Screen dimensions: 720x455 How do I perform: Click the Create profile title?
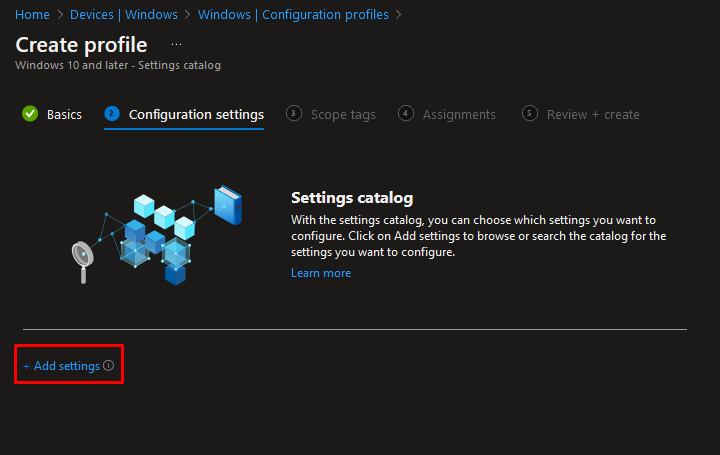[x=81, y=45]
